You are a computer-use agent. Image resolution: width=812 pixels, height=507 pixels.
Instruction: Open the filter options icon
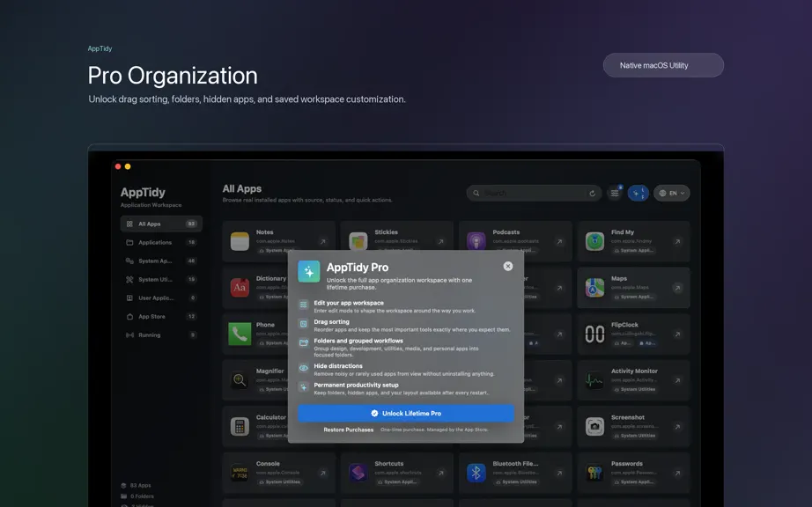pyautogui.click(x=615, y=193)
